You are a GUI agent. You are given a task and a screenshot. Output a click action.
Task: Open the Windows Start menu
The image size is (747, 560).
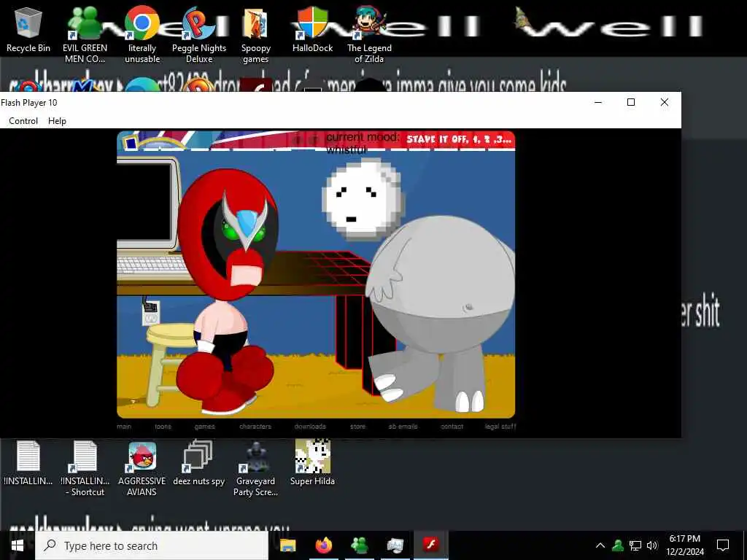pyautogui.click(x=18, y=545)
